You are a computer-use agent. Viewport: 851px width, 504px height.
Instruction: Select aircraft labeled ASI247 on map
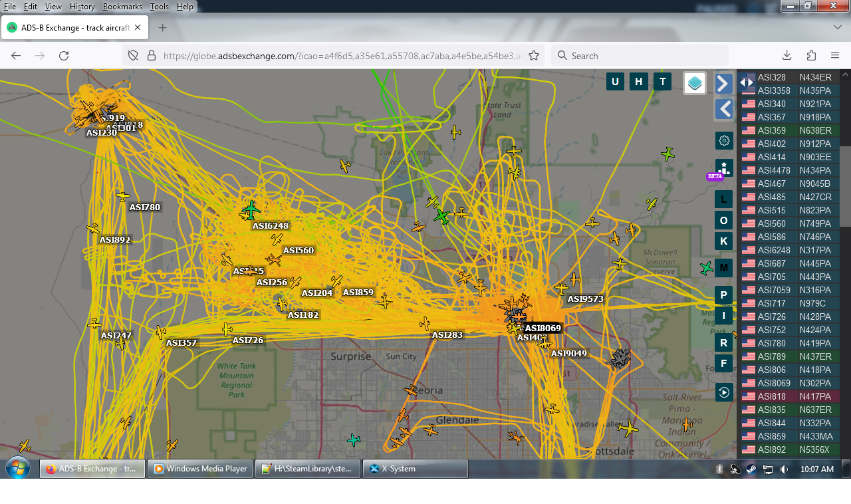[95, 324]
